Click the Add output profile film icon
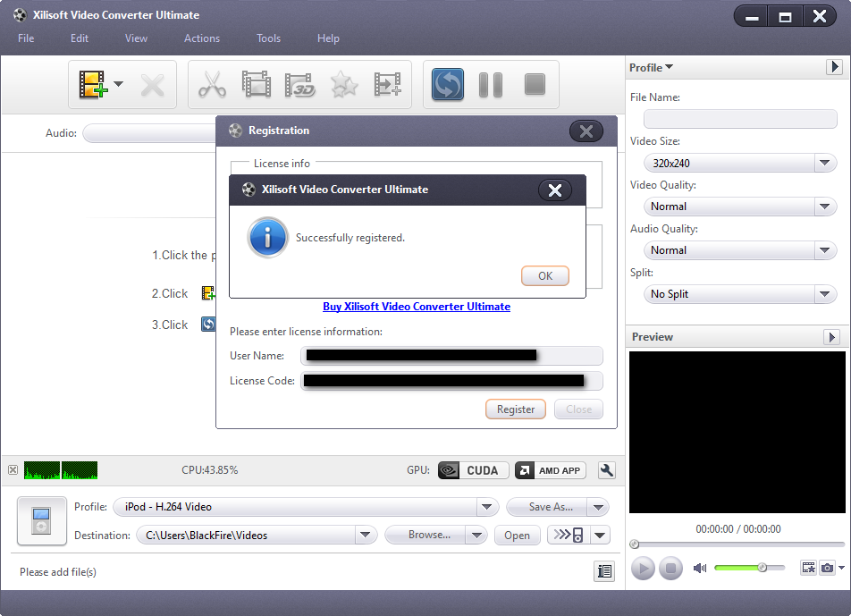The image size is (851, 616). 388,85
